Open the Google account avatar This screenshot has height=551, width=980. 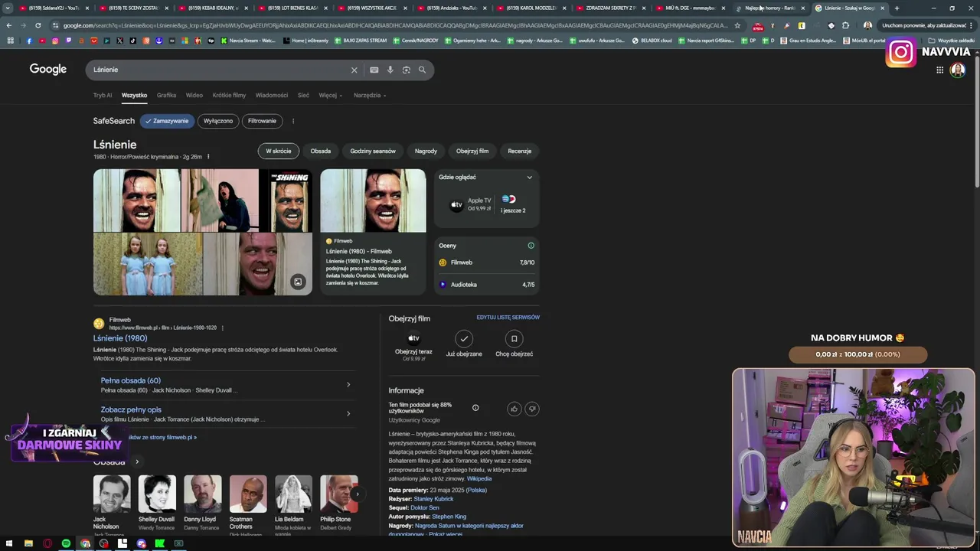[957, 70]
